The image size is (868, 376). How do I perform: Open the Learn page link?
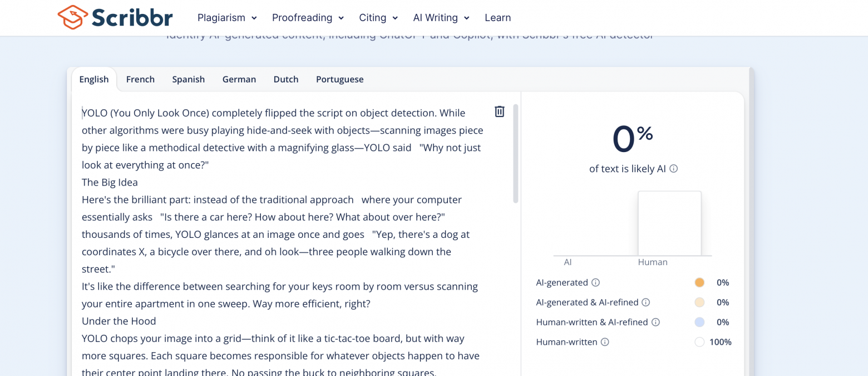[497, 18]
